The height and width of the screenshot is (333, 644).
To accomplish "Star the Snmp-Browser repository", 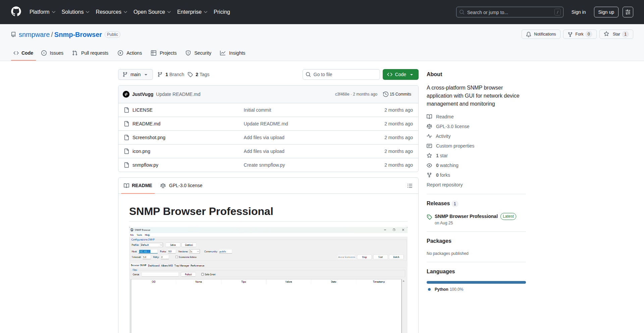I will [x=616, y=34].
